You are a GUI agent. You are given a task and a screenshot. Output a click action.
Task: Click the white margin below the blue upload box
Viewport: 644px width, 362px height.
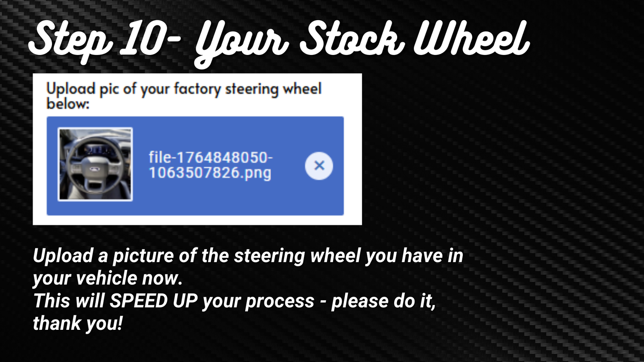(197, 220)
